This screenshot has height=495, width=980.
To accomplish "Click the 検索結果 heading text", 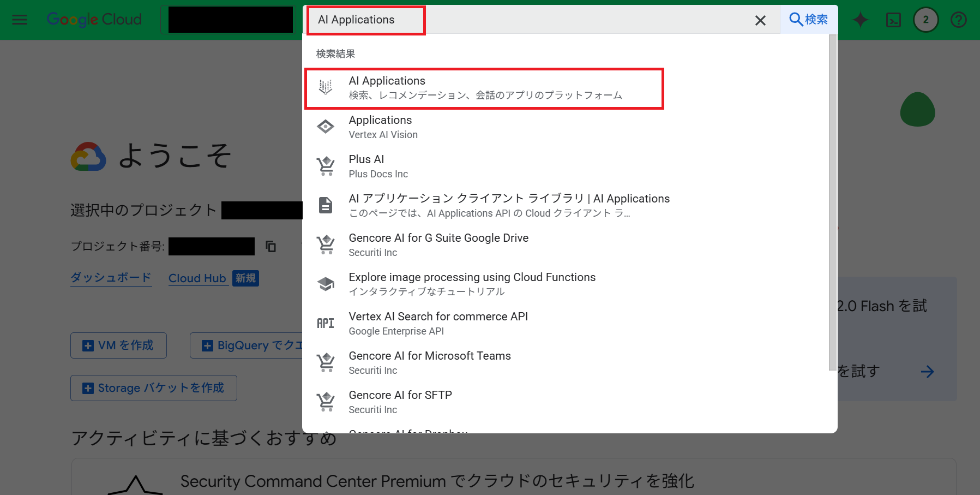I will coord(335,53).
